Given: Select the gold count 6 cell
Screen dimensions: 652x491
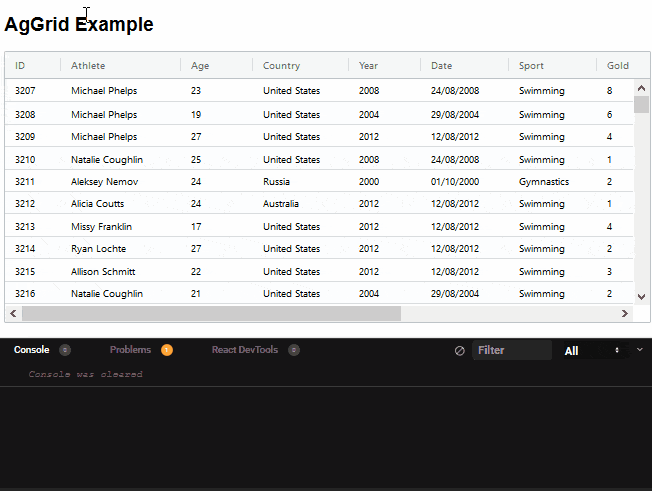Looking at the screenshot, I should point(609,115).
